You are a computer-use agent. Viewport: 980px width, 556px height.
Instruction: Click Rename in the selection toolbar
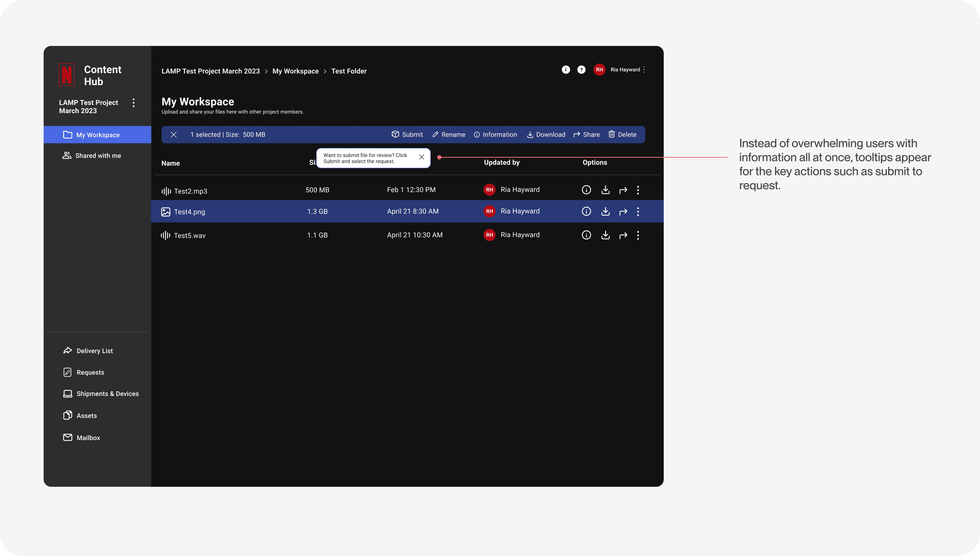coord(449,134)
